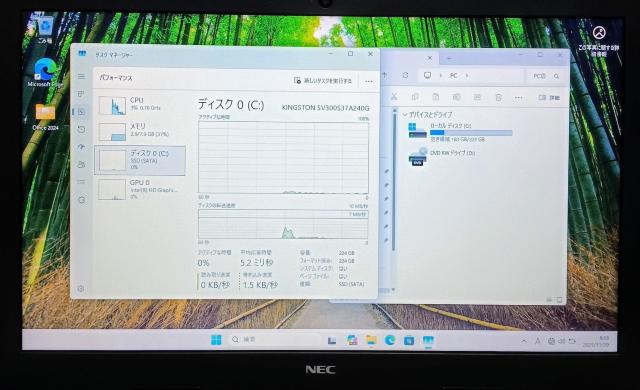
Task: Click the 5.2 ミリ秒 average response value
Action: pos(256,262)
